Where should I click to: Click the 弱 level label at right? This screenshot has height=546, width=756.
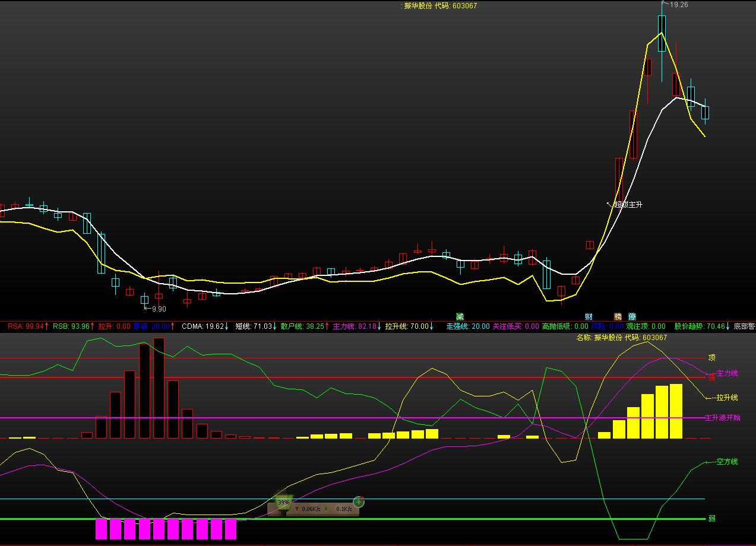[711, 519]
